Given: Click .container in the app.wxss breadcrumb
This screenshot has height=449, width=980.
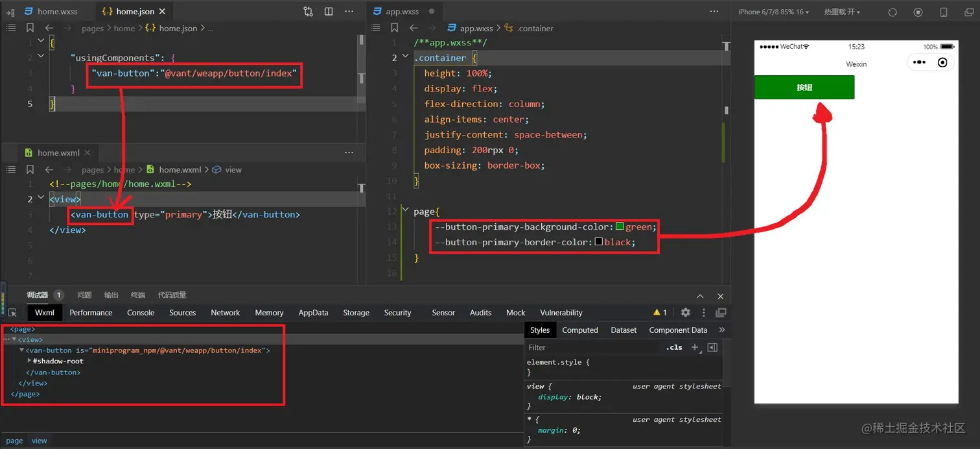Looking at the screenshot, I should tap(535, 28).
